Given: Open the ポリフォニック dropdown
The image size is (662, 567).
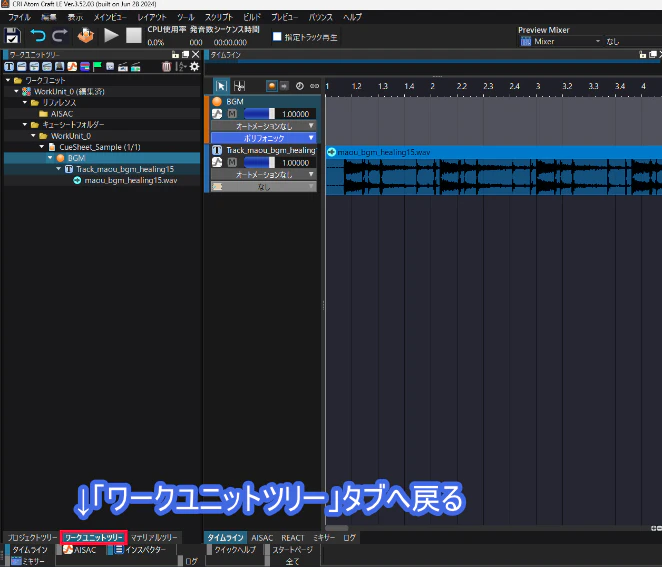Looking at the screenshot, I should (263, 138).
